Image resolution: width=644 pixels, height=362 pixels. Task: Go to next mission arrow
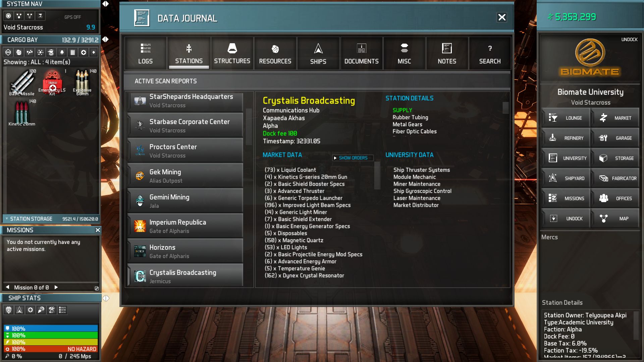pos(56,287)
